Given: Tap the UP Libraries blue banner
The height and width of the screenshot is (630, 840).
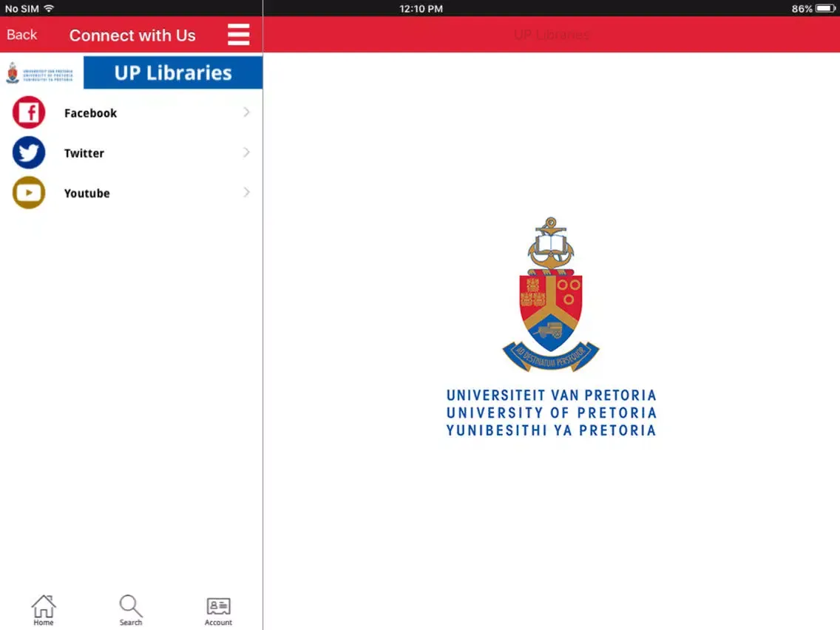Looking at the screenshot, I should [173, 72].
